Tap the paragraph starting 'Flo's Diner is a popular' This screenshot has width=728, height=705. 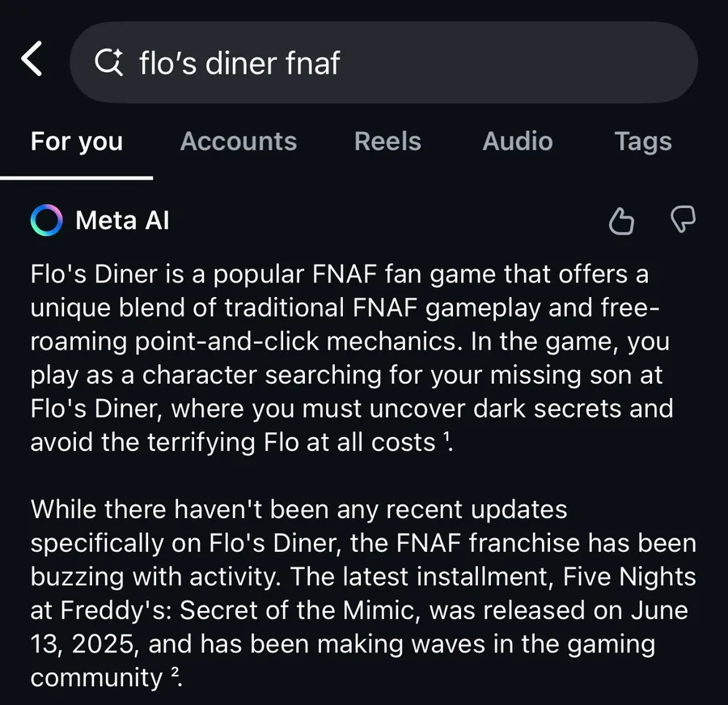click(352, 358)
